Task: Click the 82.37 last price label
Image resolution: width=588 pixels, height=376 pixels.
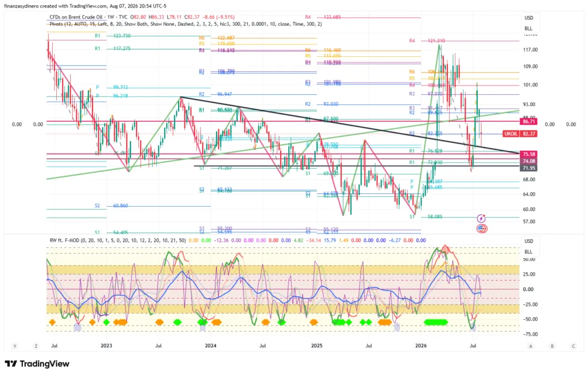Action: tap(528, 133)
